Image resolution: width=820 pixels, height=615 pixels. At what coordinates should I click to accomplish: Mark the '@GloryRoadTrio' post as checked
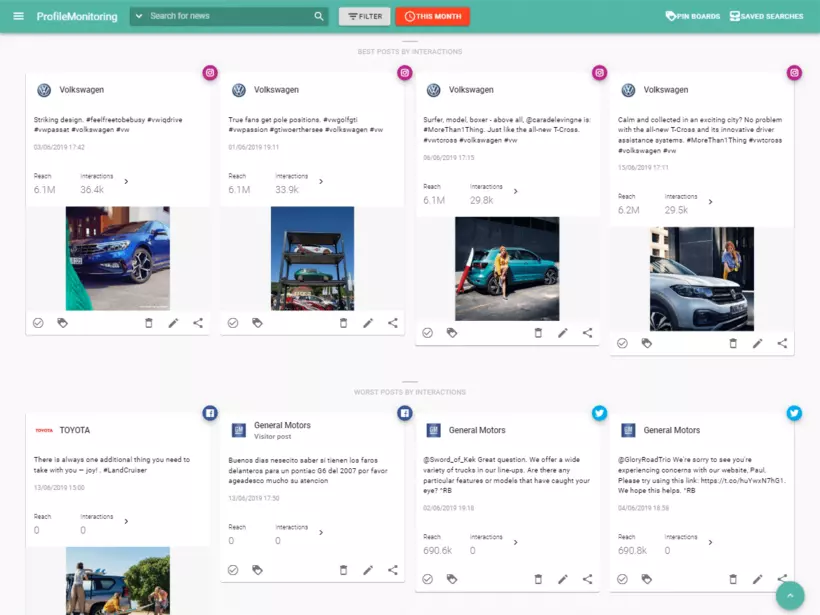(622, 579)
